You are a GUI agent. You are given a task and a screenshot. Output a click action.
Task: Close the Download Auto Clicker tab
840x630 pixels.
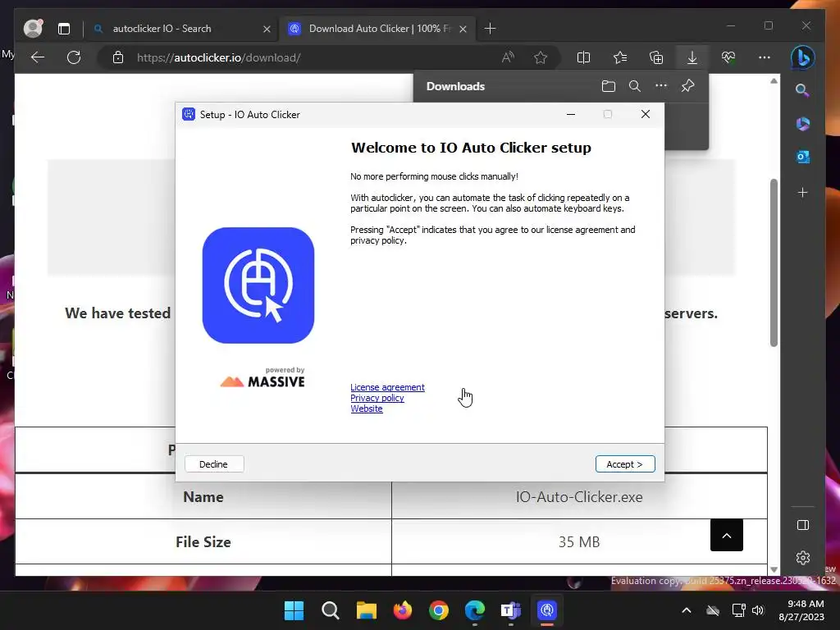(463, 29)
